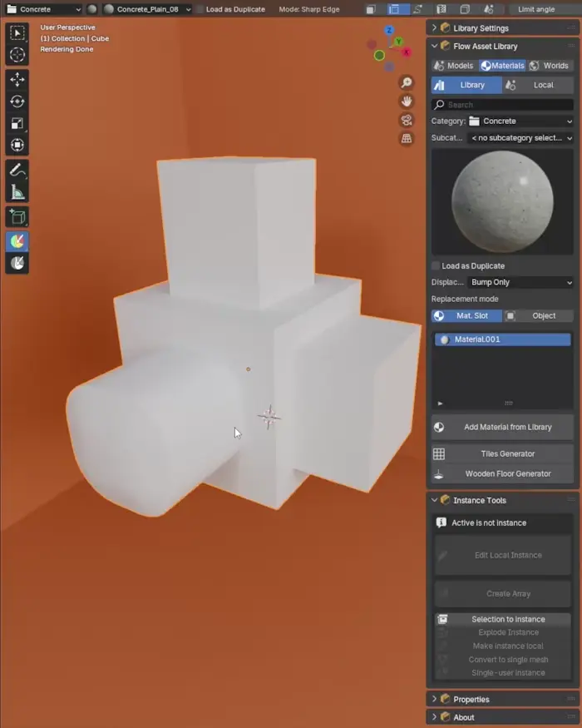Click Edit Local Instance button

503,555
